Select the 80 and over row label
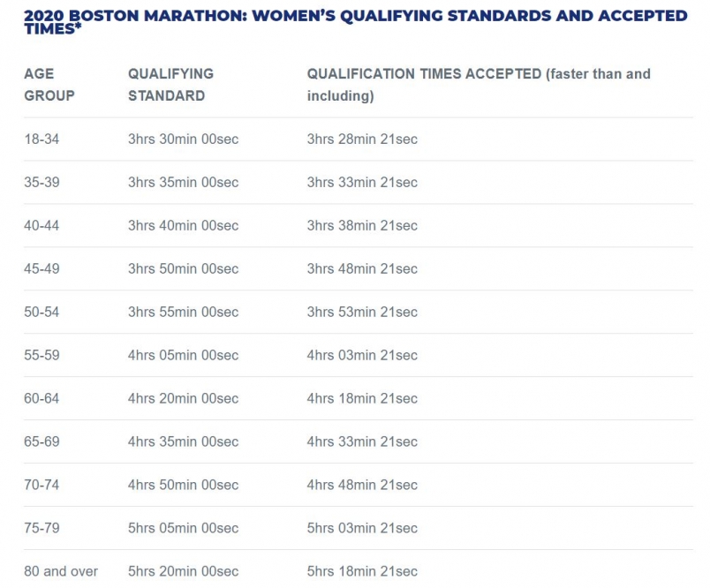This screenshot has width=710, height=588. 61,571
